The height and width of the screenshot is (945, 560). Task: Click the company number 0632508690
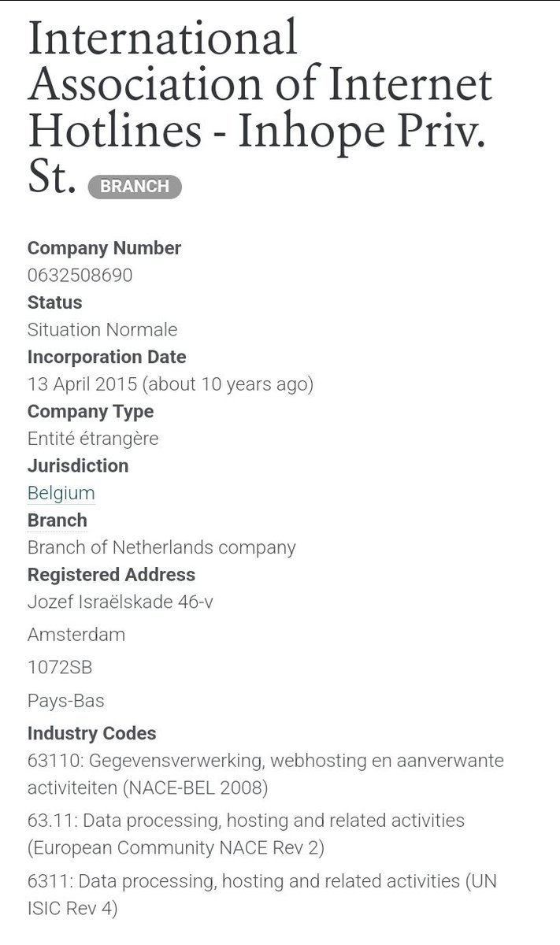click(80, 276)
